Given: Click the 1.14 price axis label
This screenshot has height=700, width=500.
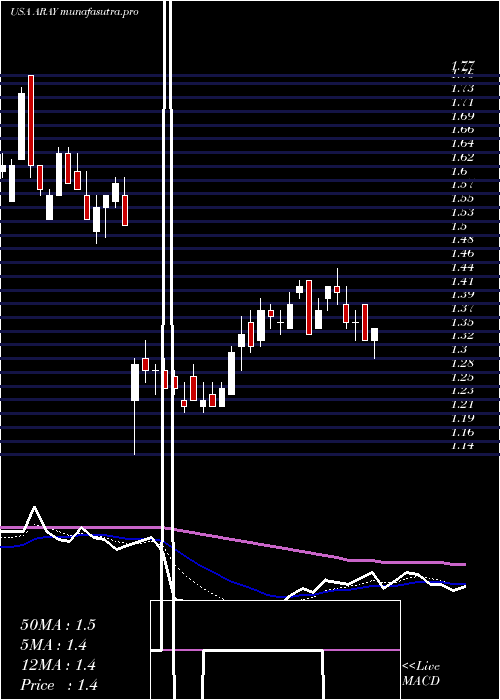Looking at the screenshot, I should (462, 446).
